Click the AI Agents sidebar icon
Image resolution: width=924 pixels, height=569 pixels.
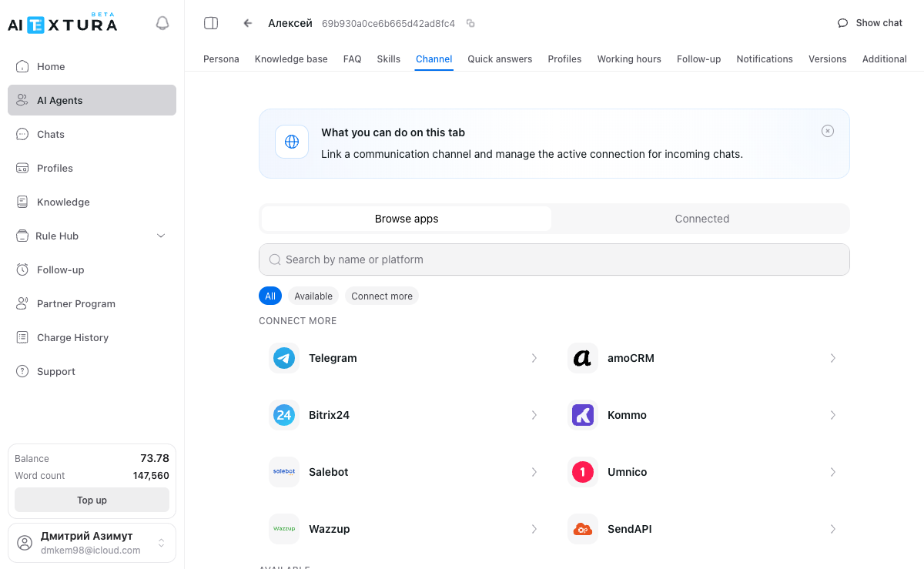(x=22, y=100)
